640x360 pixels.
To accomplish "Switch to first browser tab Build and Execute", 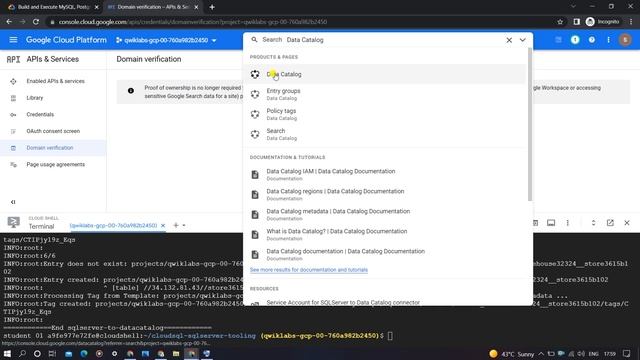I will coord(53,7).
